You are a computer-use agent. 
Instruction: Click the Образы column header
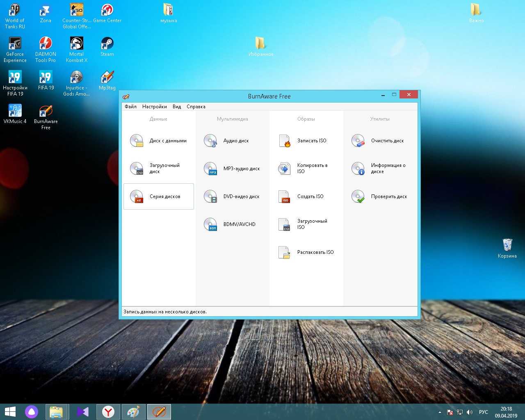click(306, 119)
